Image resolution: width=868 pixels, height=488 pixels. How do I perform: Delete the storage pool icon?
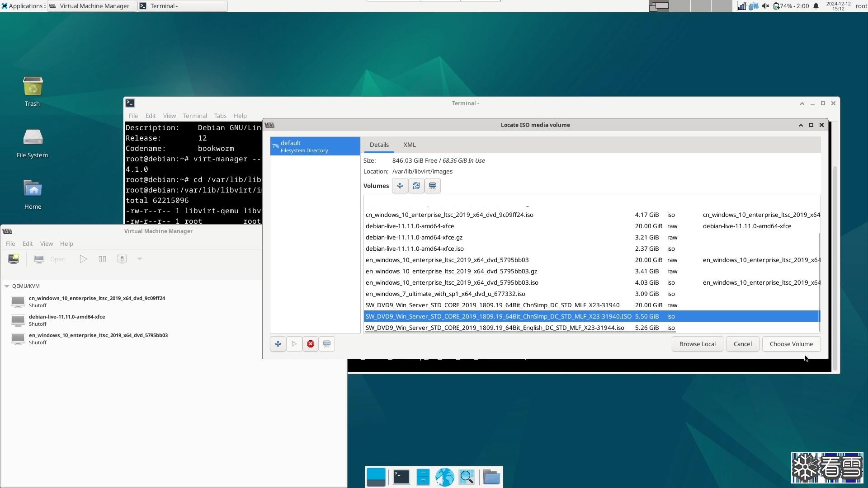click(327, 344)
